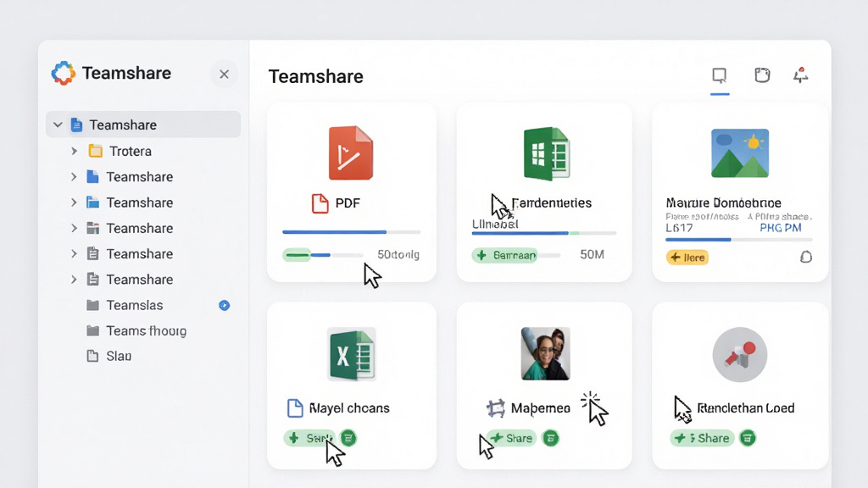Image resolution: width=868 pixels, height=488 pixels.
Task: Open the Excel file icon
Action: pos(352,354)
